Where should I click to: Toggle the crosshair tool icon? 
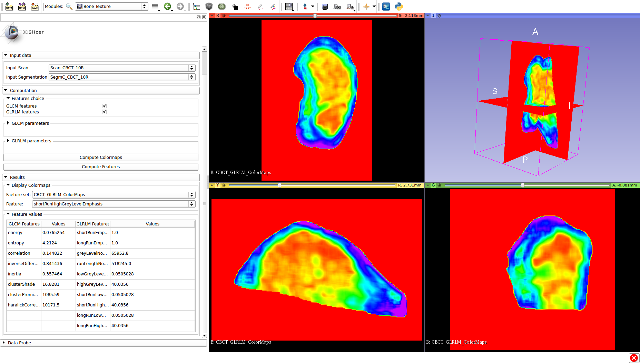tap(366, 7)
